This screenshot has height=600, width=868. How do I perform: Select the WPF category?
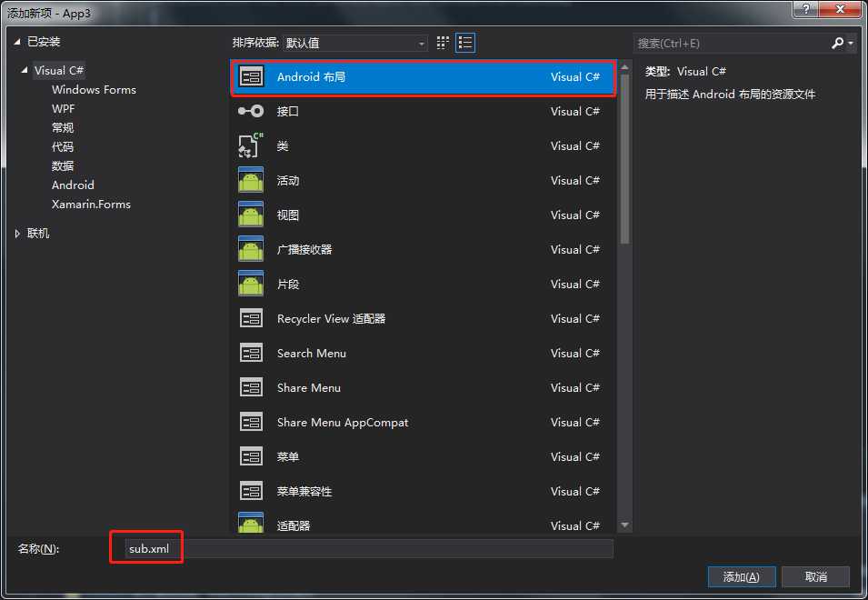coord(63,109)
